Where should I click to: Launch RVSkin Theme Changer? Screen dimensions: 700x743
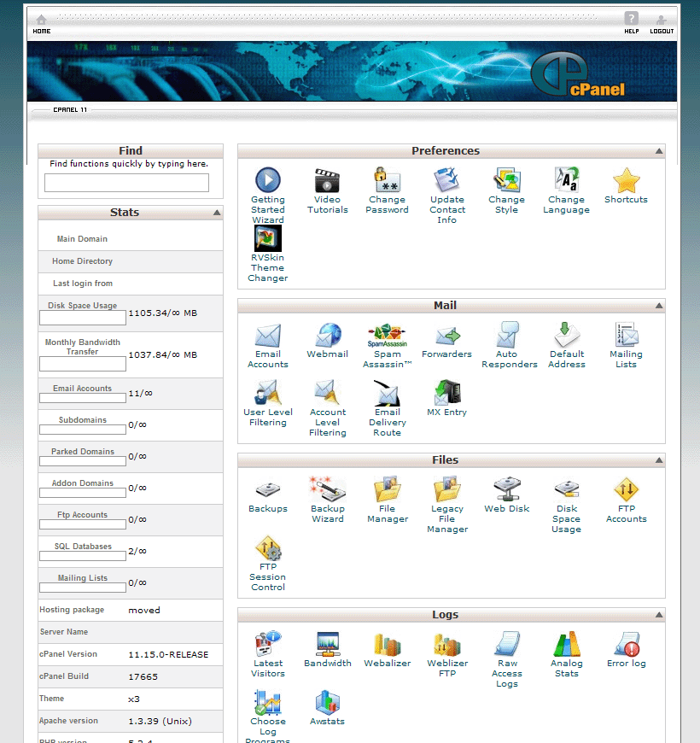pos(268,238)
